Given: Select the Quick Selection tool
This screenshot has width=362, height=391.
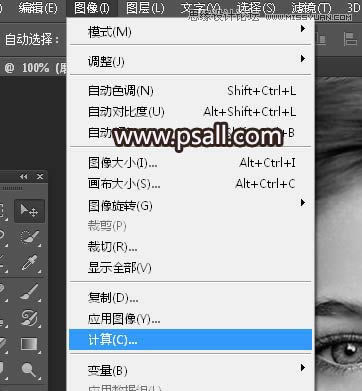Looking at the screenshot, I should click(29, 237).
